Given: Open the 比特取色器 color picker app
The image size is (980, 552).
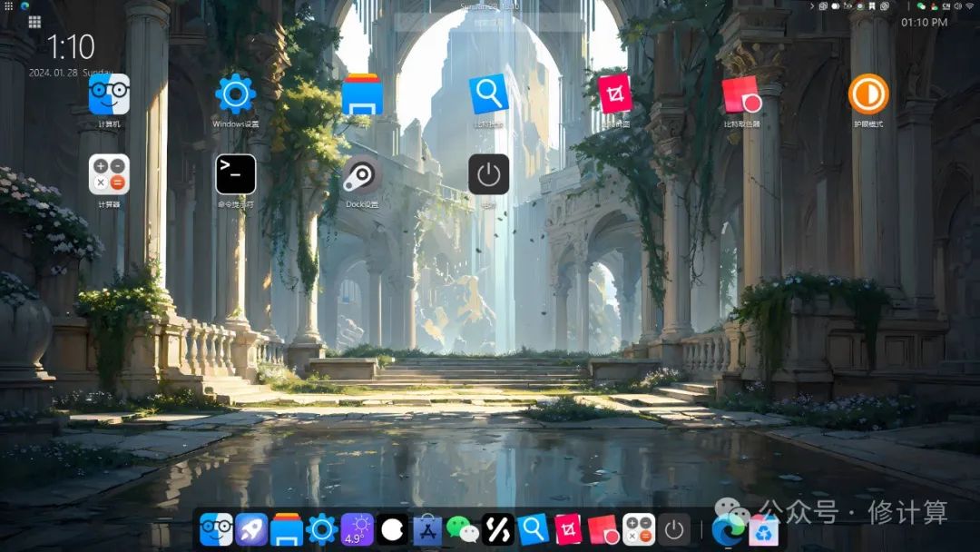Looking at the screenshot, I should (738, 95).
